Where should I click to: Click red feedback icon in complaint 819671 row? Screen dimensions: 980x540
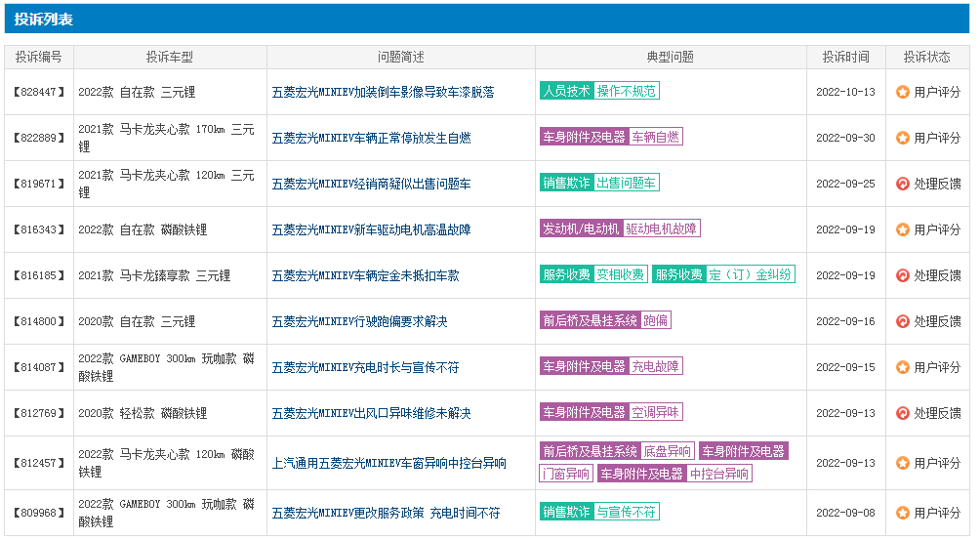click(x=903, y=184)
